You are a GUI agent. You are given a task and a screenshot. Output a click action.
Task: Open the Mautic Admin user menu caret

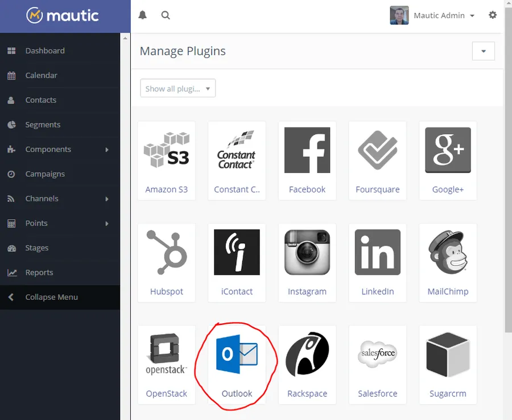point(472,16)
